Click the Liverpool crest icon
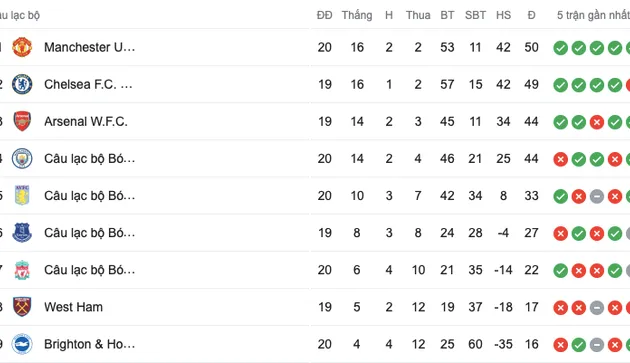Image resolution: width=630 pixels, height=363 pixels. pos(22,270)
